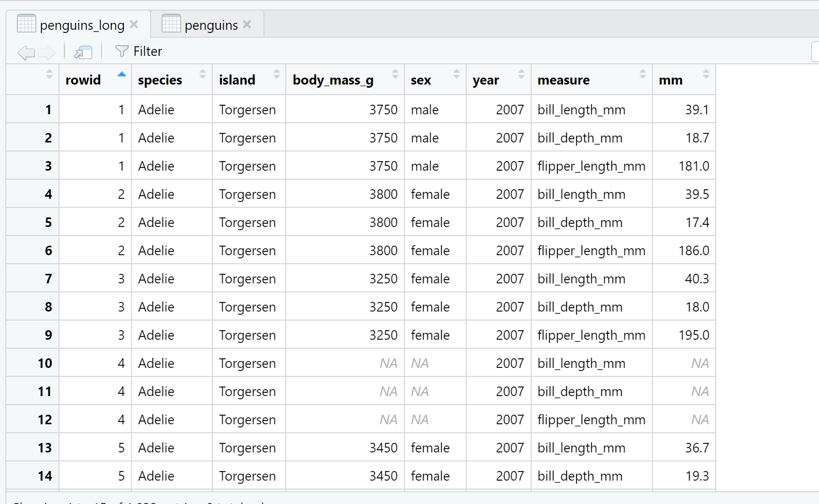Click sort arrows on body_mass_g column
The height and width of the screenshot is (504, 819).
395,74
